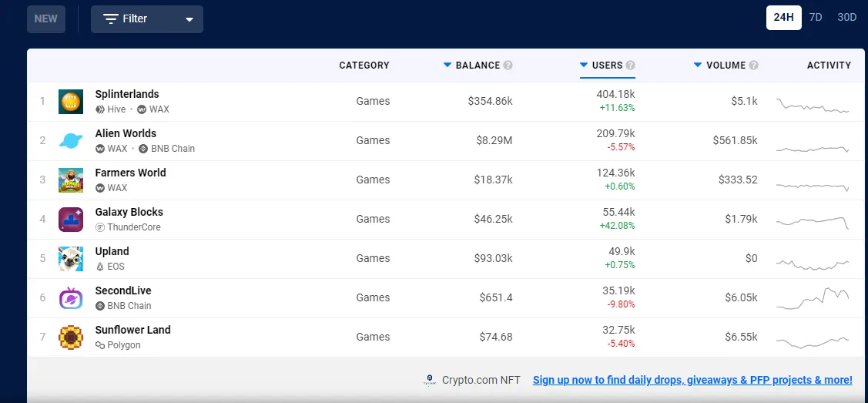
Task: Click the 32.75k users value
Action: (x=619, y=330)
